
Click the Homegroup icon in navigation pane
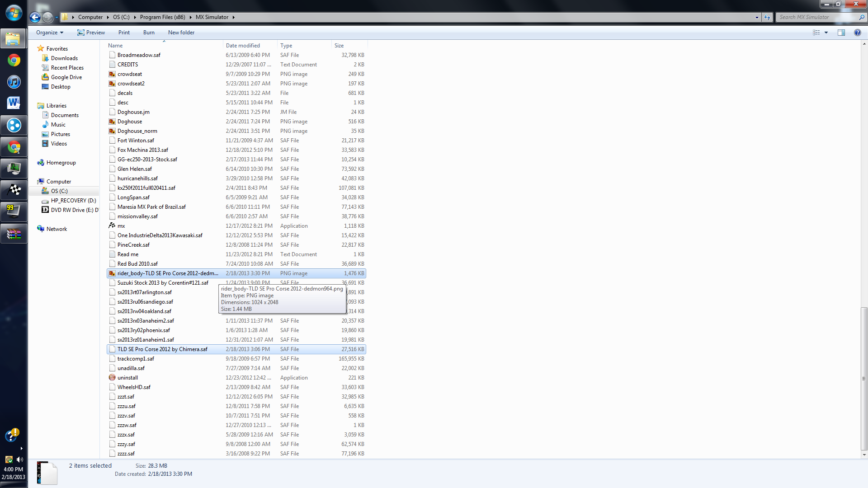[41, 163]
